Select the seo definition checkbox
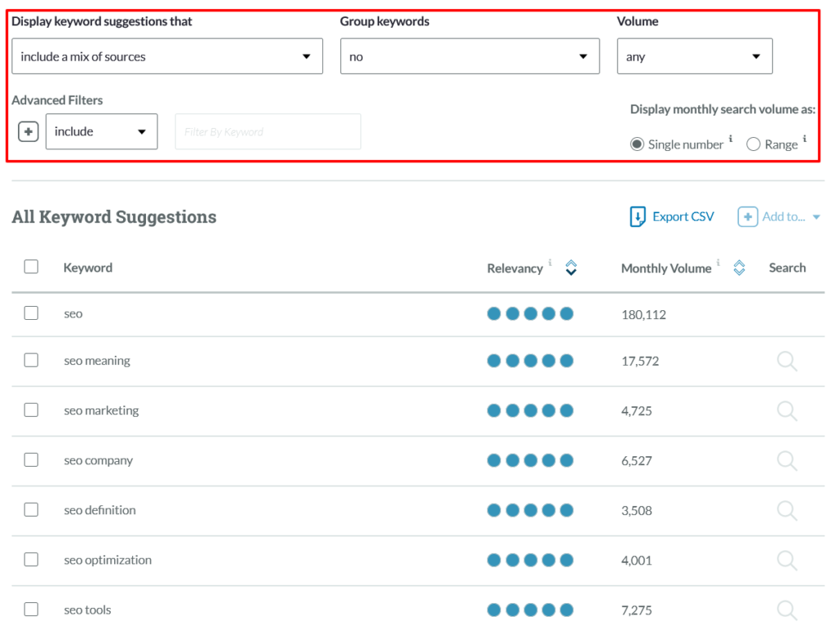The image size is (840, 630). [31, 509]
